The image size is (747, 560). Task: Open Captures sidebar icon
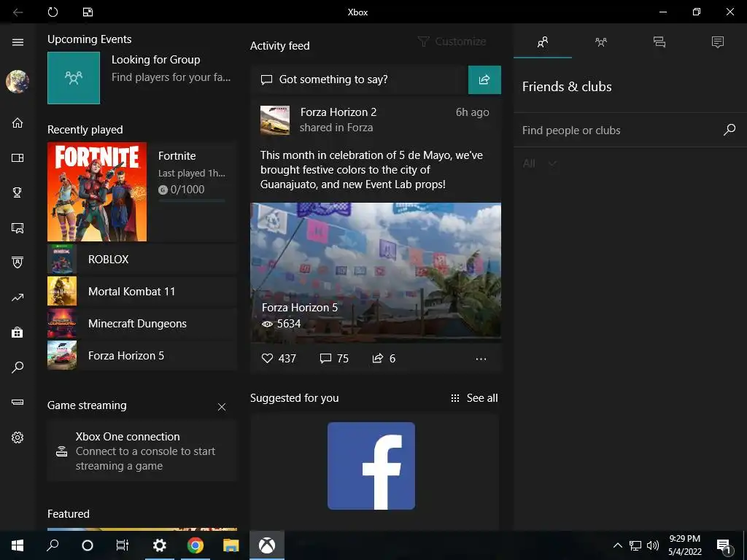tap(18, 227)
